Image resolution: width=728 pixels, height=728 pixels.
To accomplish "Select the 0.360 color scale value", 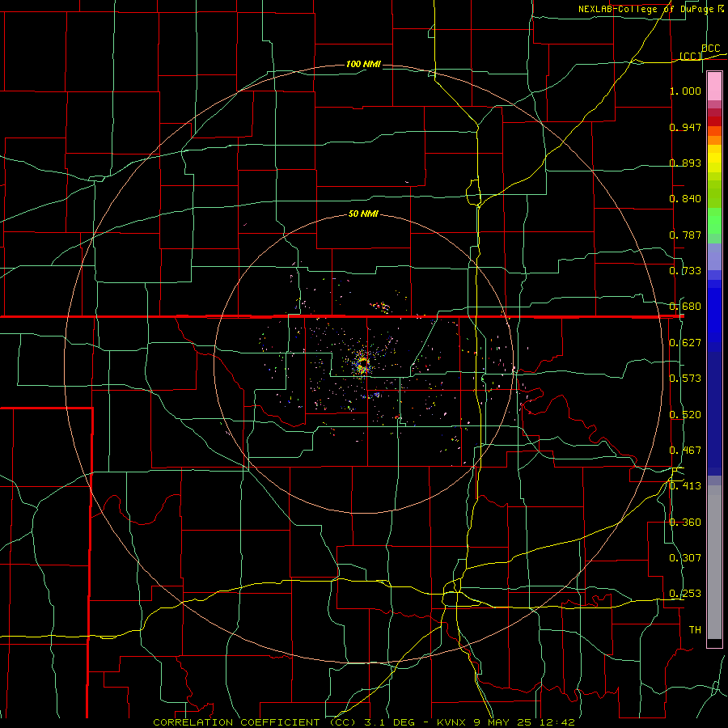I will [685, 523].
